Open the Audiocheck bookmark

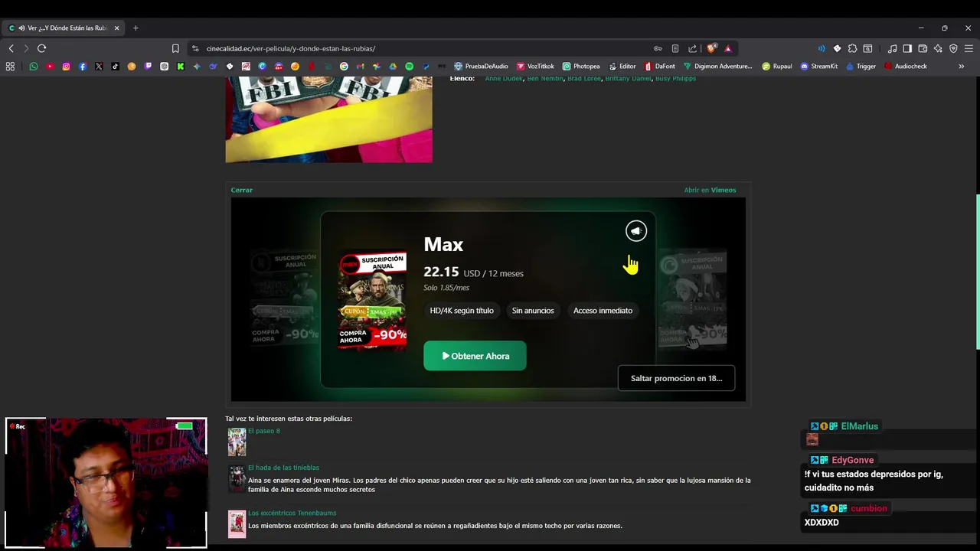click(x=906, y=67)
